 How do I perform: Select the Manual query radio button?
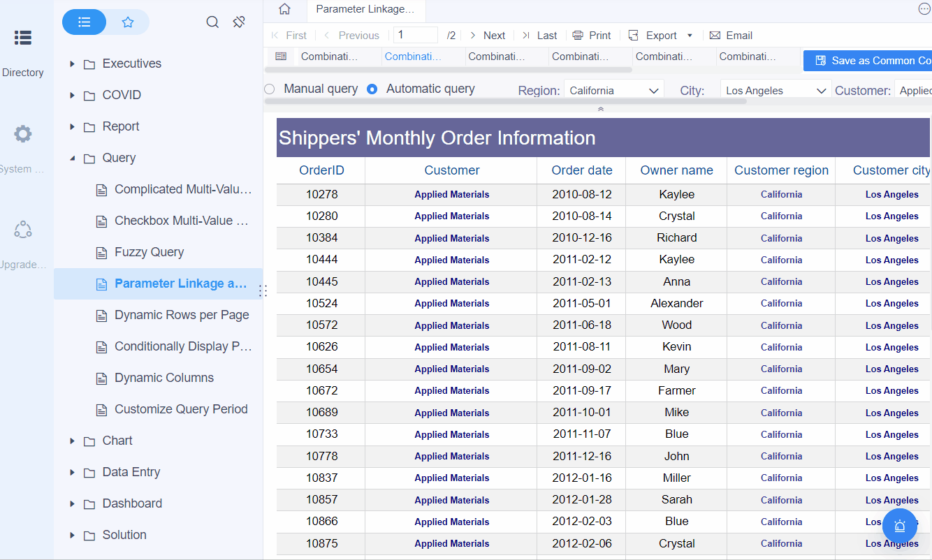[x=270, y=89]
